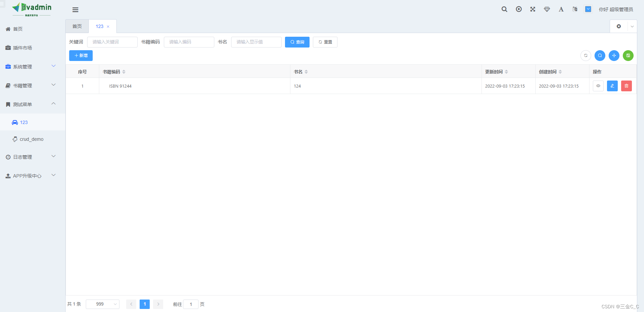Open the theme diamond icon
644x312 pixels.
547,9
